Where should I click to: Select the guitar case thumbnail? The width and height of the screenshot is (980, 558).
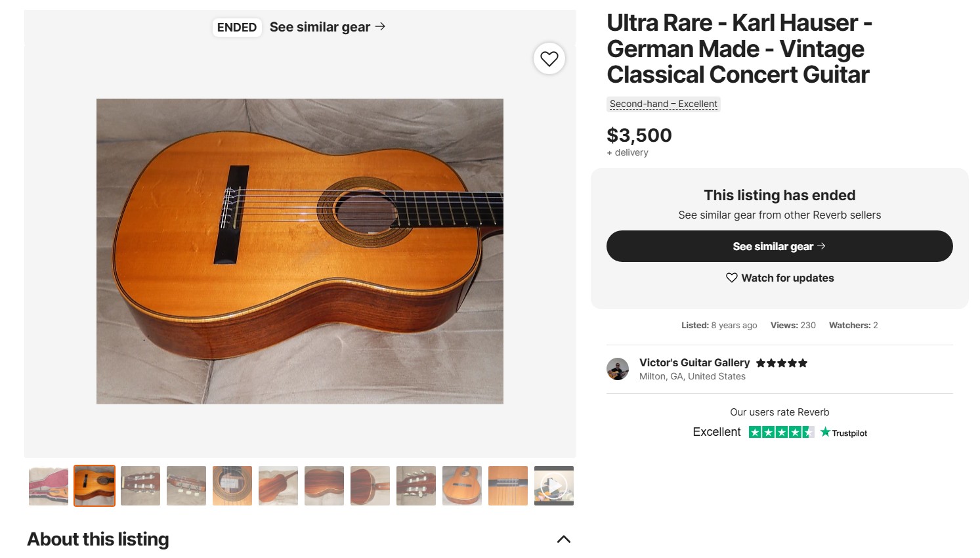click(49, 486)
